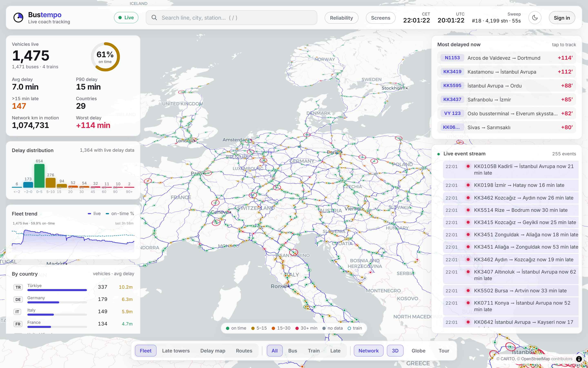Click the IT country badge
588x368 pixels.
17,312
